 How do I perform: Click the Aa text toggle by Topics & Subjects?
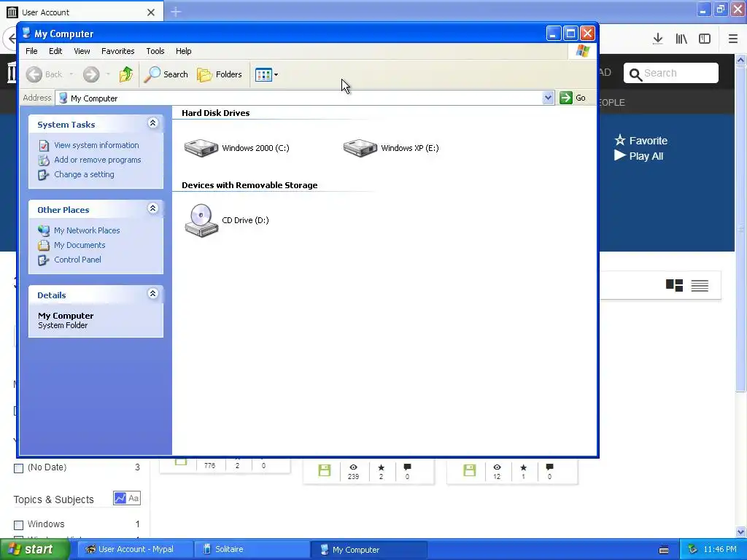[x=134, y=498]
